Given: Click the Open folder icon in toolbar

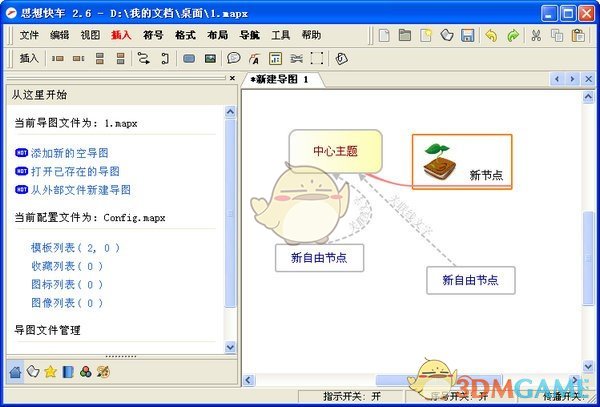Looking at the screenshot, I should pyautogui.click(x=405, y=35).
